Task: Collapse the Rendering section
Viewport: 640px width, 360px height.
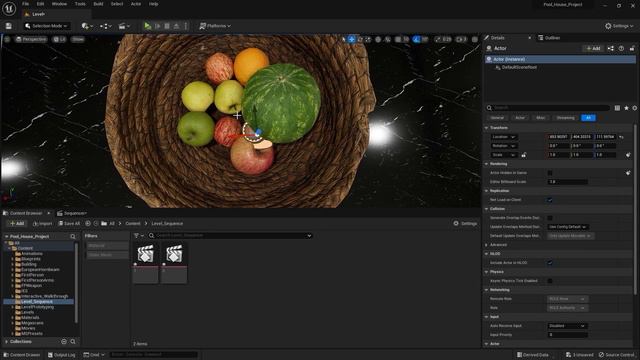Action: point(487,164)
